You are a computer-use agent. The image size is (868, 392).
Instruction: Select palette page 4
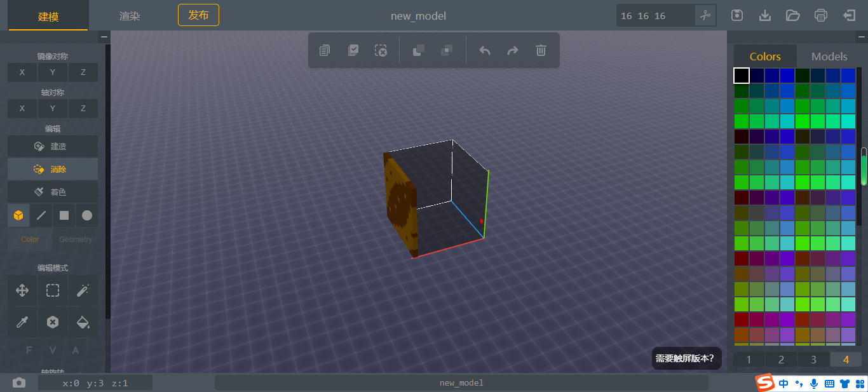tap(846, 360)
